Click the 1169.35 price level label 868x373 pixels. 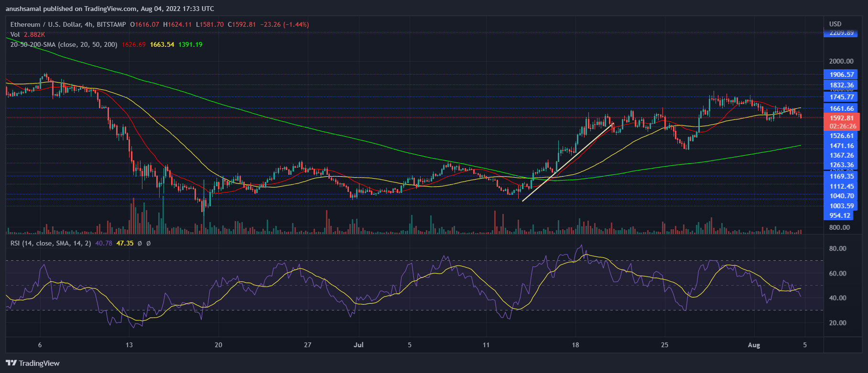point(840,176)
